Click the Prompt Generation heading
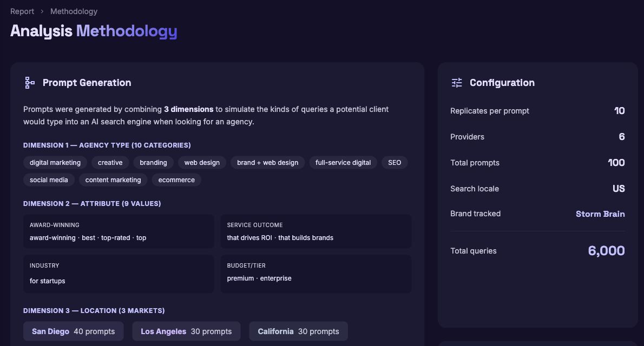Screen dimensions: 644x346 tap(87, 83)
